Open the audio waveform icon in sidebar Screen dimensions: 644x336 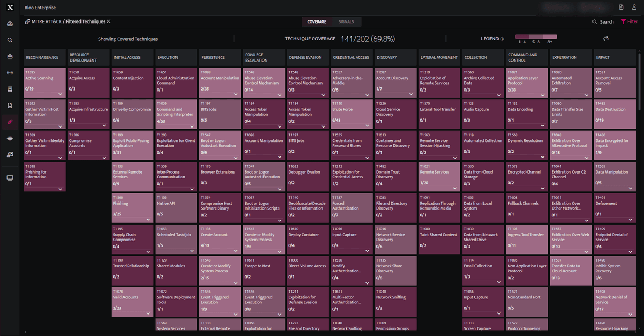[x=10, y=138]
